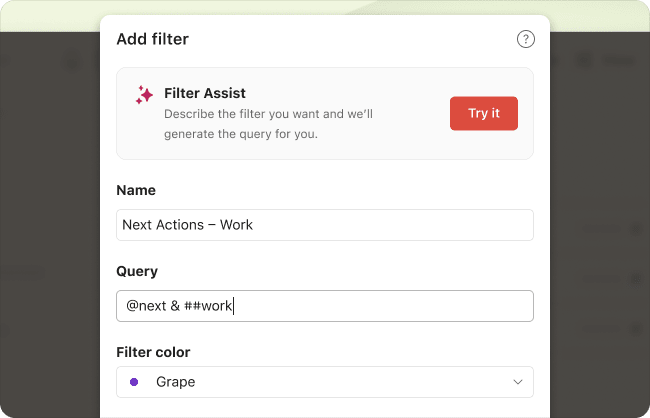Click the Filter color label
The width and height of the screenshot is (650, 418).
153,352
